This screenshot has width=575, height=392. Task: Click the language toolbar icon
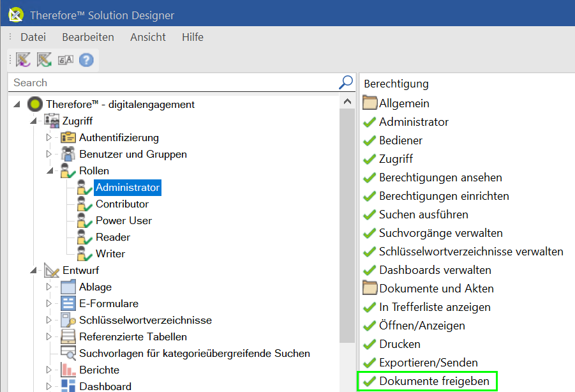(66, 60)
